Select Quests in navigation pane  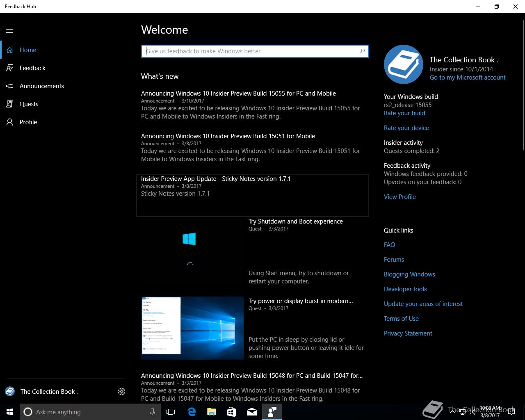66,104
